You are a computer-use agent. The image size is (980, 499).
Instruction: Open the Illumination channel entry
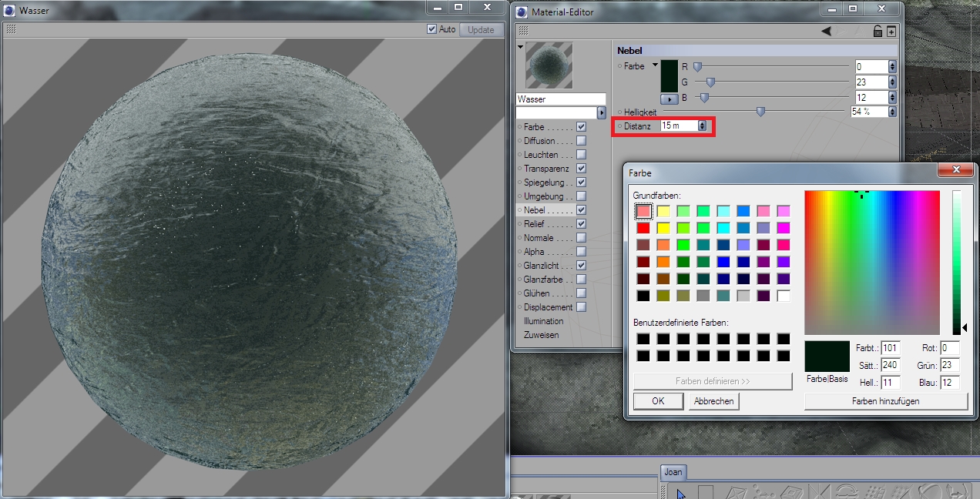tap(543, 321)
